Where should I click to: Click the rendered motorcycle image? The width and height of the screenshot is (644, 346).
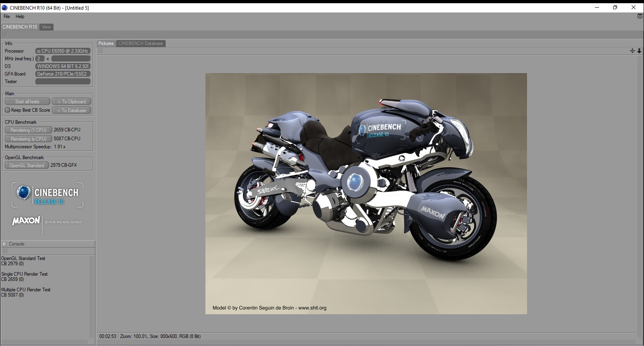coord(366,194)
